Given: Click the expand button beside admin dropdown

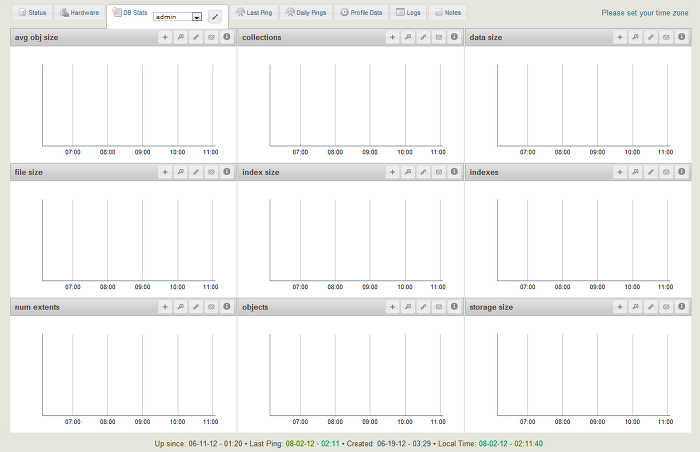Looking at the screenshot, I should (215, 17).
